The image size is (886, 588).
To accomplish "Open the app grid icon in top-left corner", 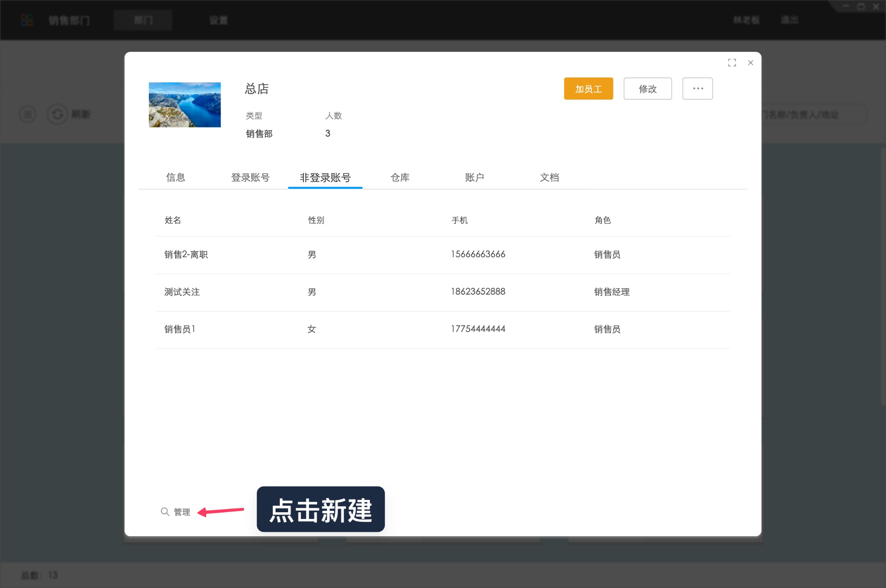I will tap(27, 19).
